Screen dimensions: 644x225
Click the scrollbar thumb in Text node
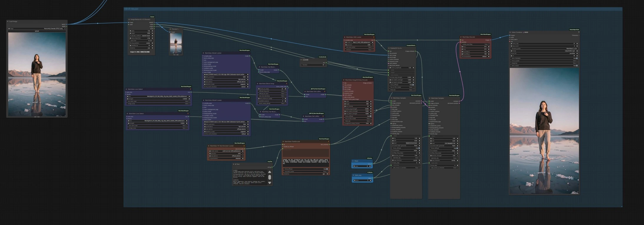(269, 177)
